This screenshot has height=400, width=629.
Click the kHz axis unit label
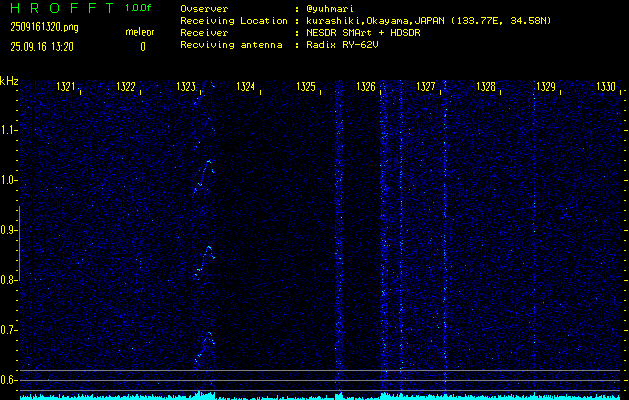click(x=9, y=81)
